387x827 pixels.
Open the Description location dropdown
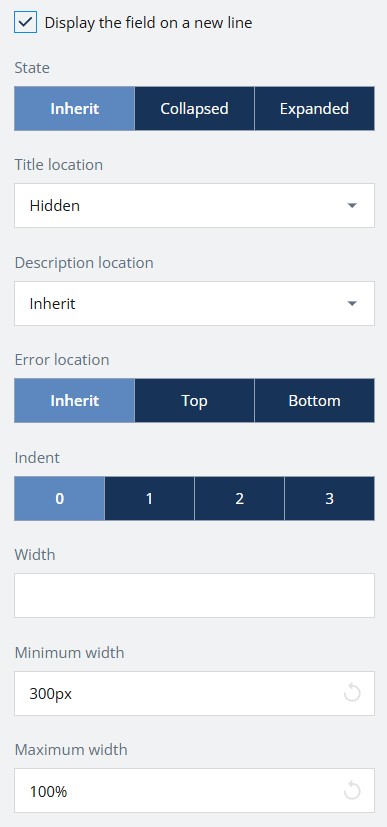click(x=195, y=303)
